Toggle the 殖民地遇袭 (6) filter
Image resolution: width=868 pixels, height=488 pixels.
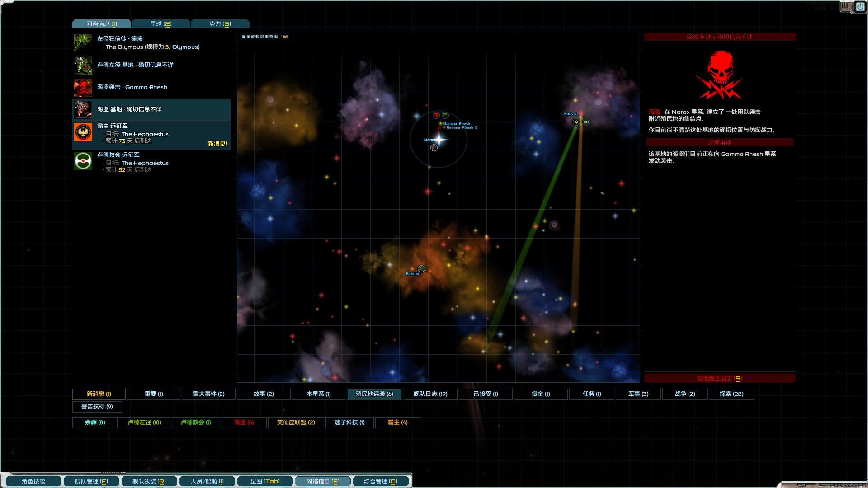pyautogui.click(x=374, y=394)
